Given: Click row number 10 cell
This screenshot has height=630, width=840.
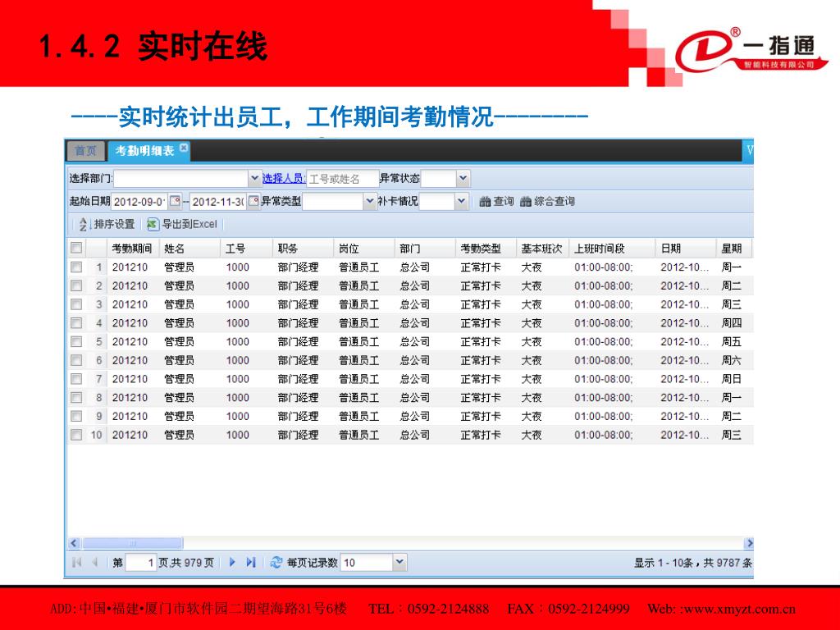Looking at the screenshot, I should (96, 435).
